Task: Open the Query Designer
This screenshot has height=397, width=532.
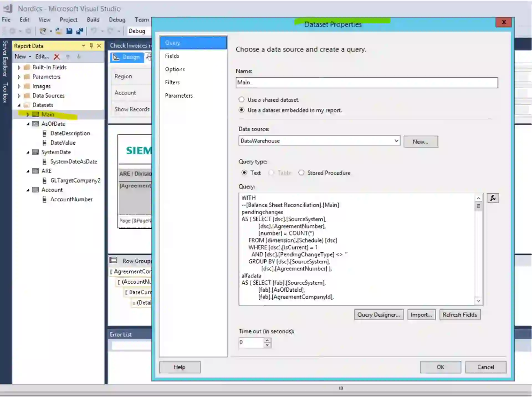Action: pos(378,315)
